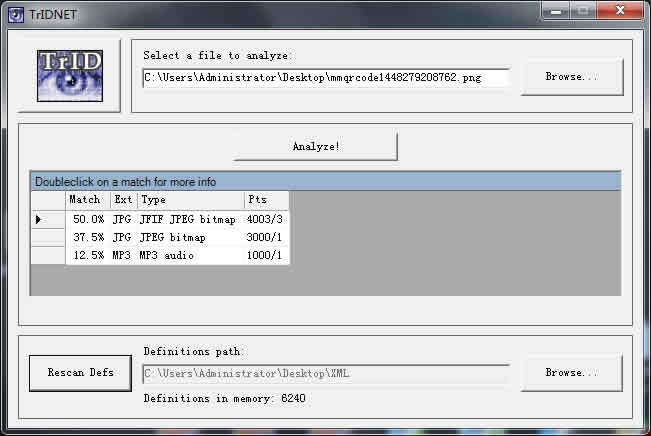Click the Rescan Defs button

tap(81, 372)
